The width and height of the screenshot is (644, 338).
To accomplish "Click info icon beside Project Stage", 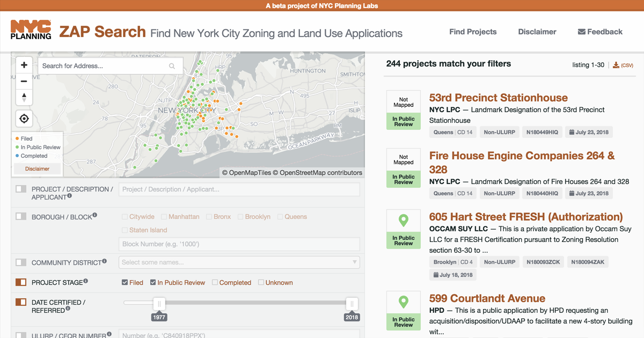I will (x=86, y=281).
